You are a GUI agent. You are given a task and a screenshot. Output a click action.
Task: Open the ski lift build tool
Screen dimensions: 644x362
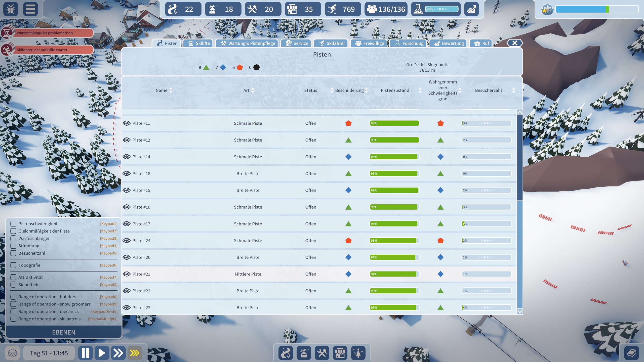pyautogui.click(x=304, y=353)
